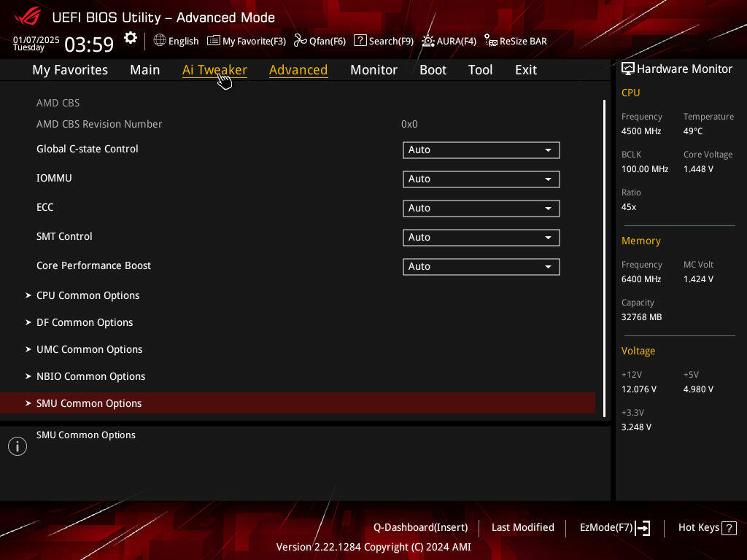The image size is (747, 560).
Task: Click the 03:59 clock display
Action: click(89, 44)
